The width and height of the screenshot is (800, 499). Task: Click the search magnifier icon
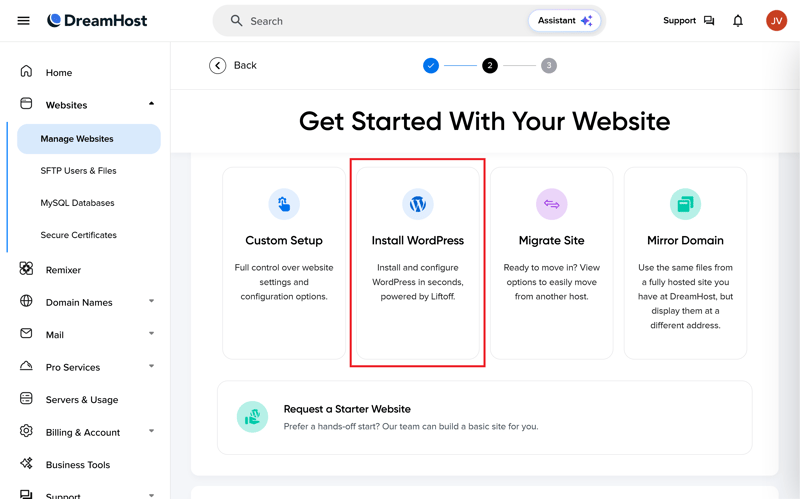236,20
